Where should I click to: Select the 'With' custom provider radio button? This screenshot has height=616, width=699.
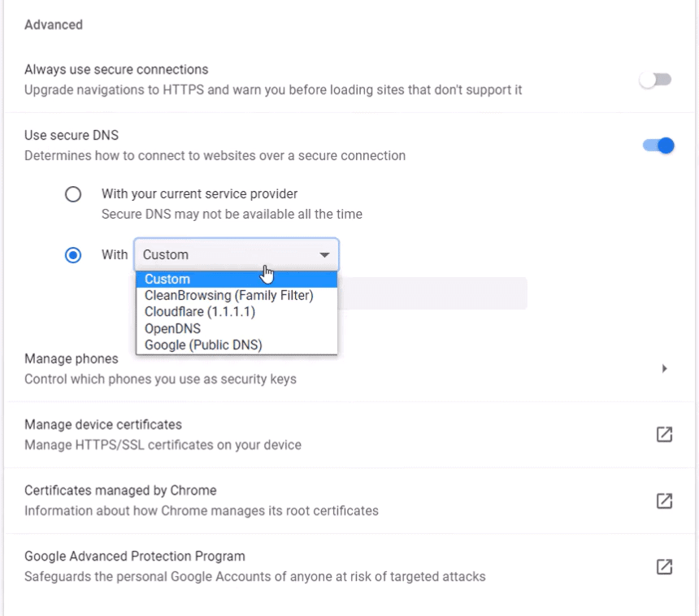point(73,255)
